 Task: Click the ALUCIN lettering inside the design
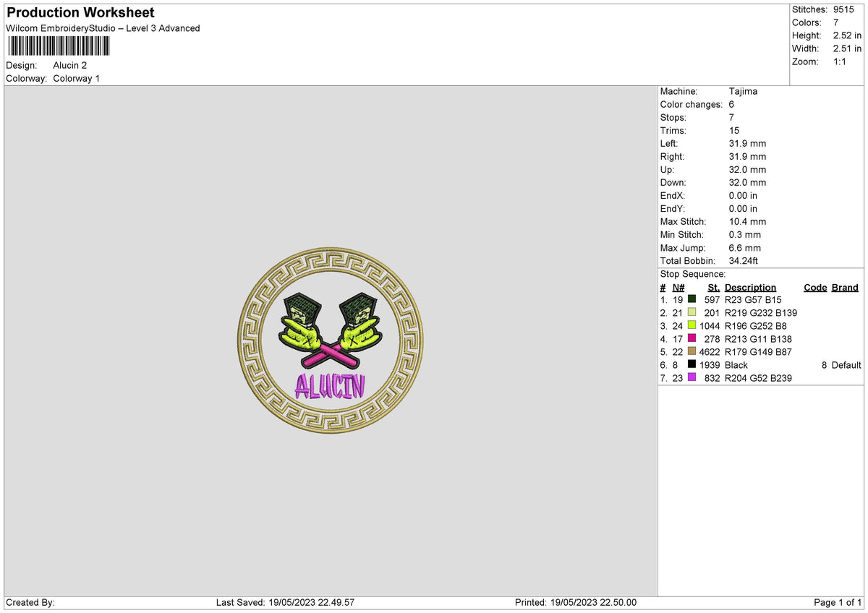pos(331,385)
